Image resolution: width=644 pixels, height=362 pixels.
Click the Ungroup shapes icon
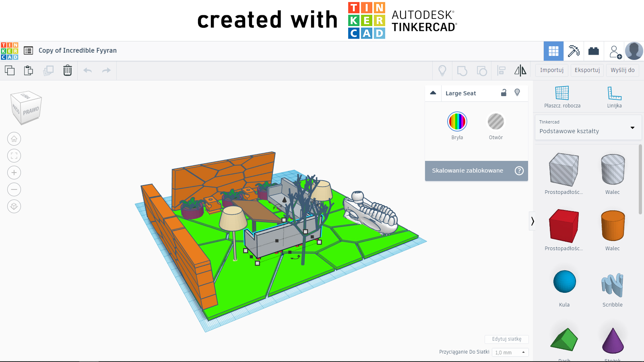[x=482, y=71]
